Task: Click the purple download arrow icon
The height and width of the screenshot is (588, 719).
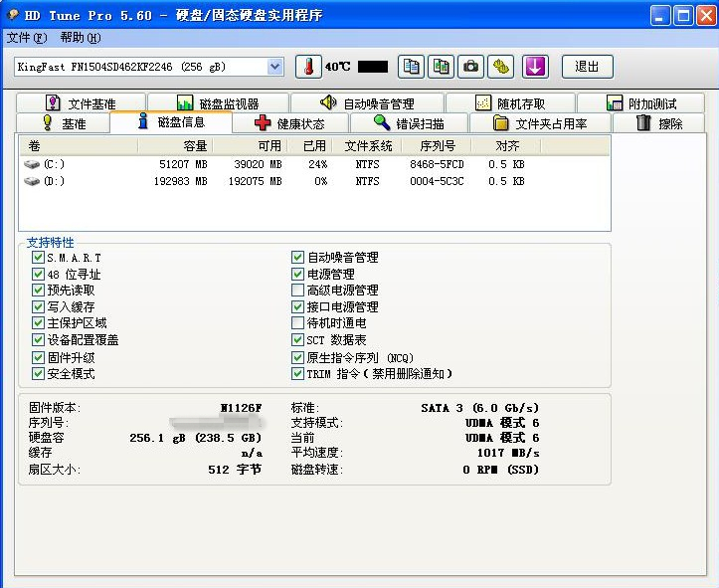Action: (535, 67)
